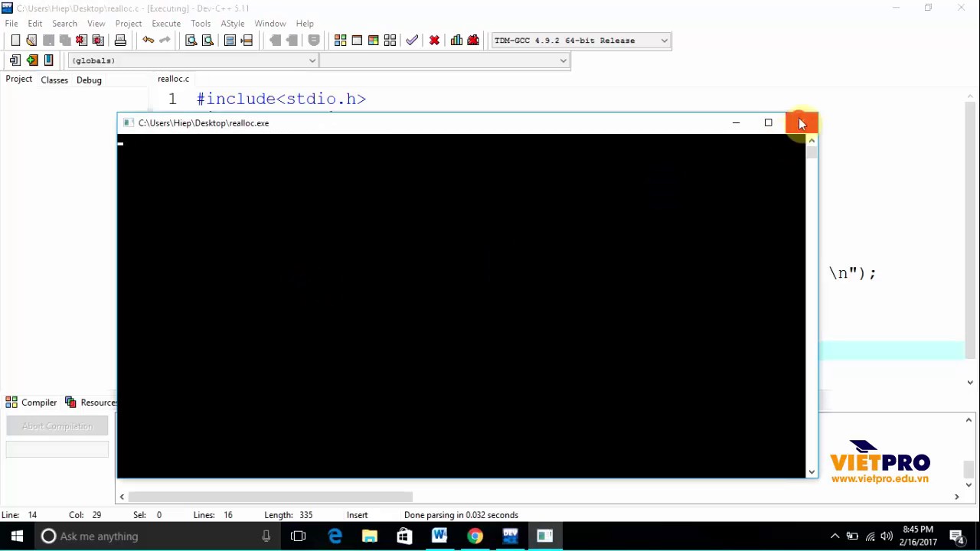Image resolution: width=980 pixels, height=551 pixels.
Task: Open the Project menu
Action: [x=129, y=24]
